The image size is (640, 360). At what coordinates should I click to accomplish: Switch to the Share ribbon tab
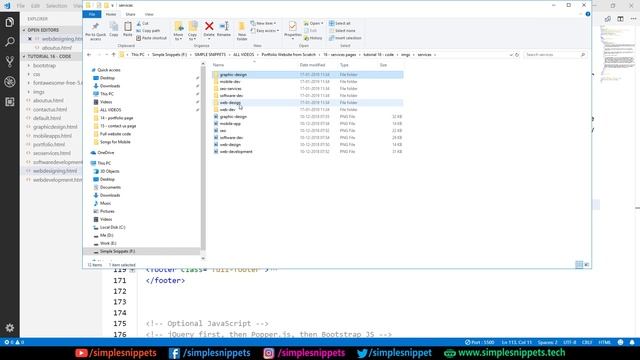[130, 14]
